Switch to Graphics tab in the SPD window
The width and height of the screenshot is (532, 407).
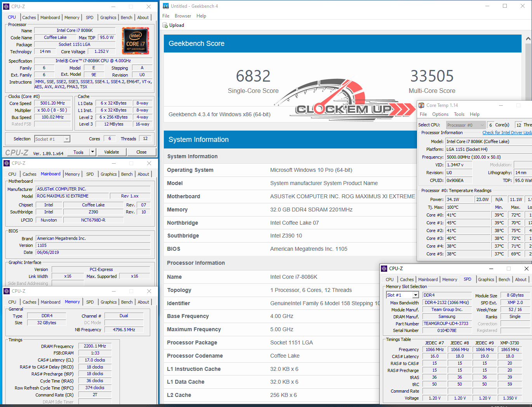click(x=486, y=279)
